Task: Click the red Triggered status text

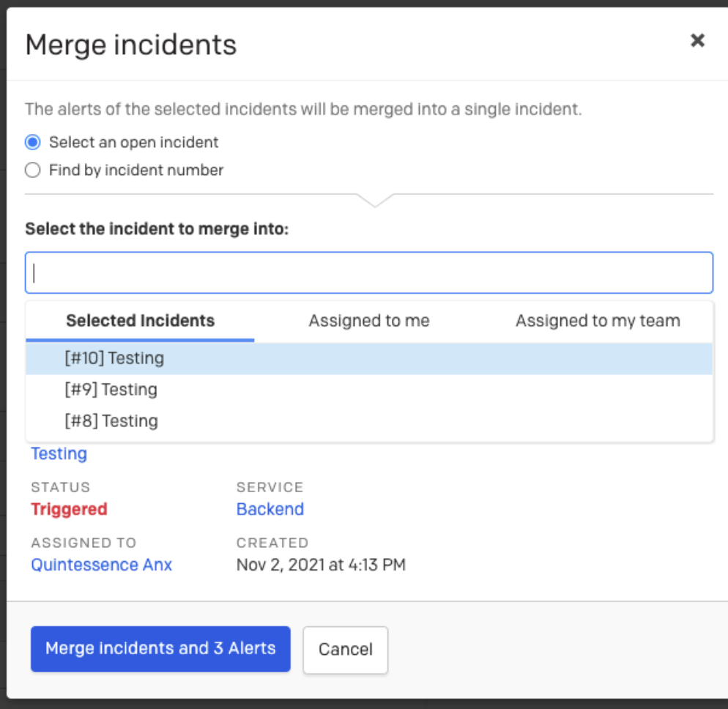Action: point(69,510)
